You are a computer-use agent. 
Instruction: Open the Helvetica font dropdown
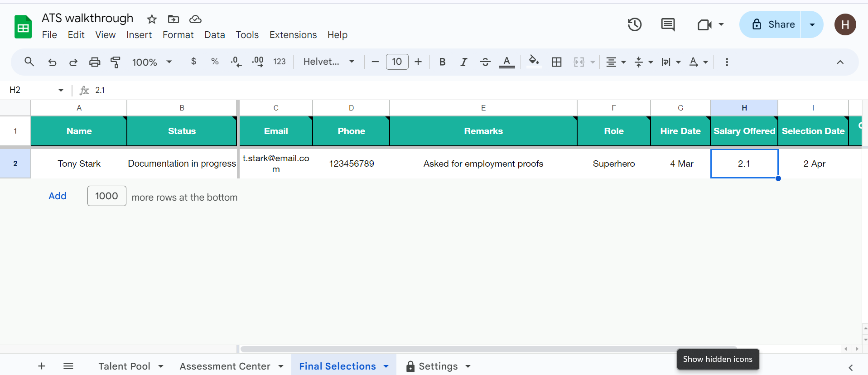329,62
